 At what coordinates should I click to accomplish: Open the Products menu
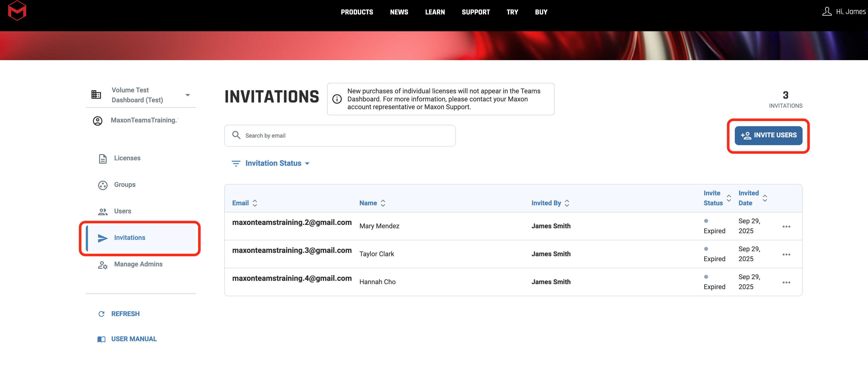(357, 12)
